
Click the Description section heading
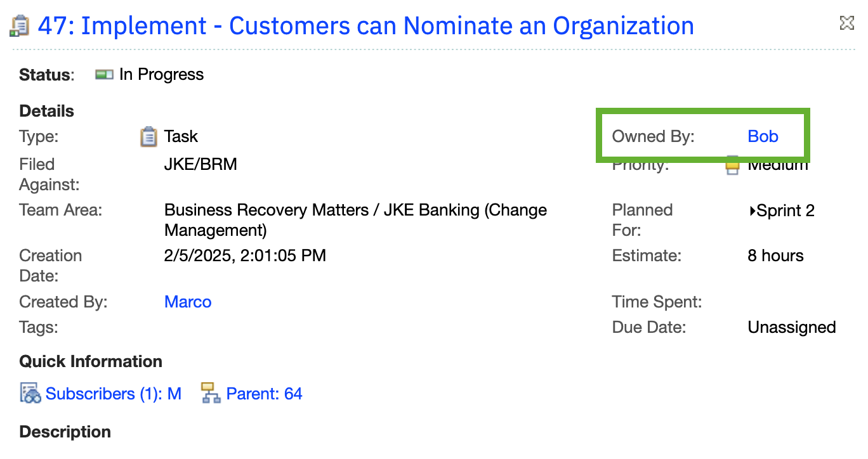click(x=65, y=432)
